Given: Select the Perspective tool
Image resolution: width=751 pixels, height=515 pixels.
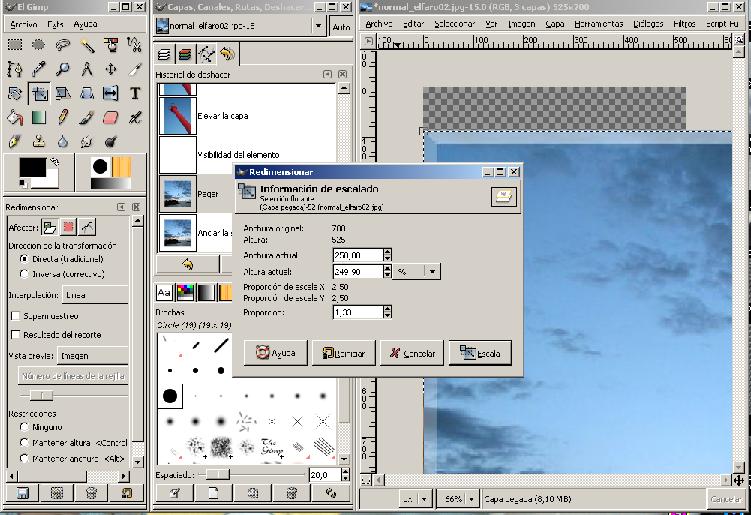Looking at the screenshot, I should [x=87, y=93].
